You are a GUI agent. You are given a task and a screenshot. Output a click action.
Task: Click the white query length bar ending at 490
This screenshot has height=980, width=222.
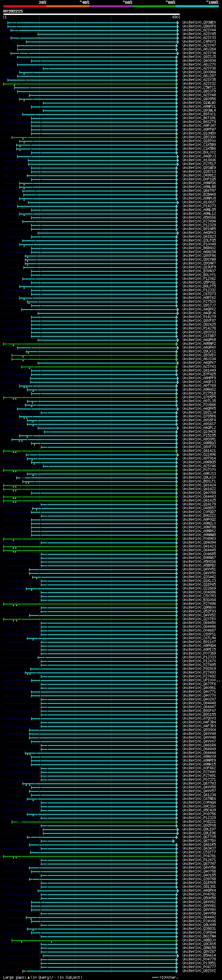[x=92, y=15]
